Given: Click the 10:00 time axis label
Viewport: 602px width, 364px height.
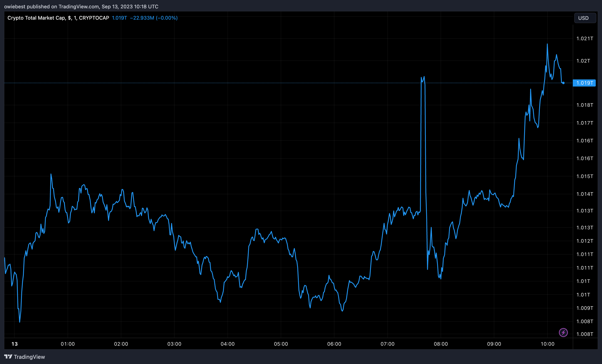Looking at the screenshot, I should click(x=547, y=344).
